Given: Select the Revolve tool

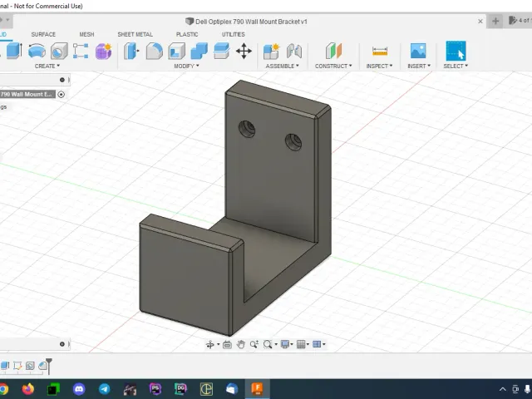Looking at the screenshot, I should [x=37, y=52].
